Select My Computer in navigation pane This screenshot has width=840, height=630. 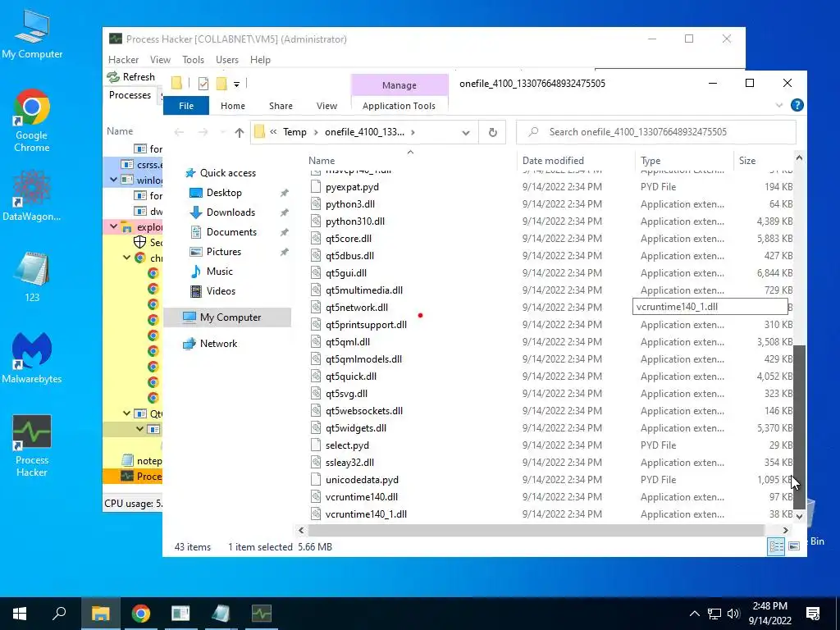230,317
